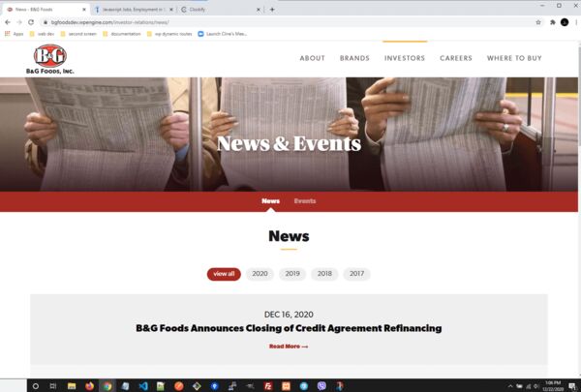Viewport: 581px width, 392px height.
Task: Open the second screen bookmark folder
Action: pyautogui.click(x=78, y=34)
